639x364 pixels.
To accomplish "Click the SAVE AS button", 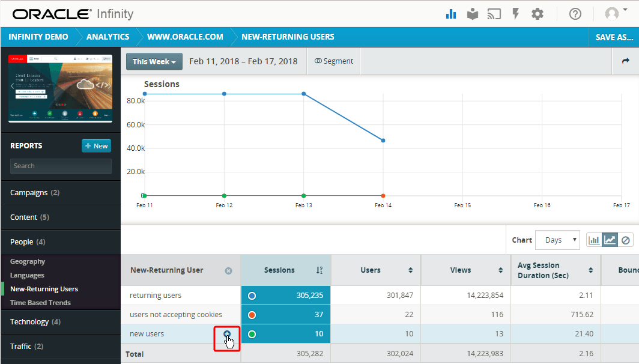I will point(613,37).
